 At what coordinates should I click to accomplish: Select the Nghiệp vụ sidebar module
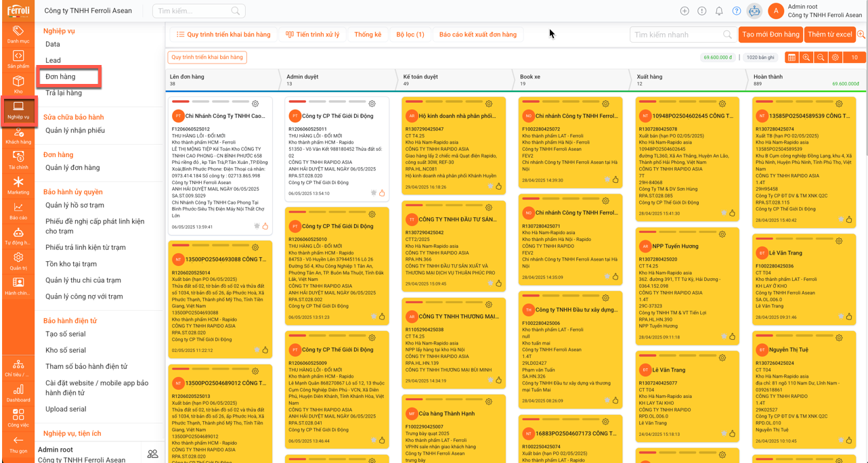point(18,110)
